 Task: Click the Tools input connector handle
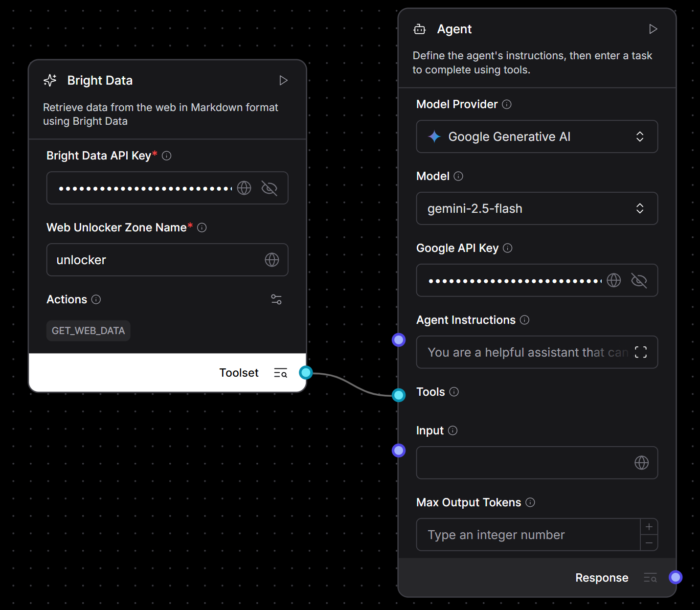(399, 395)
